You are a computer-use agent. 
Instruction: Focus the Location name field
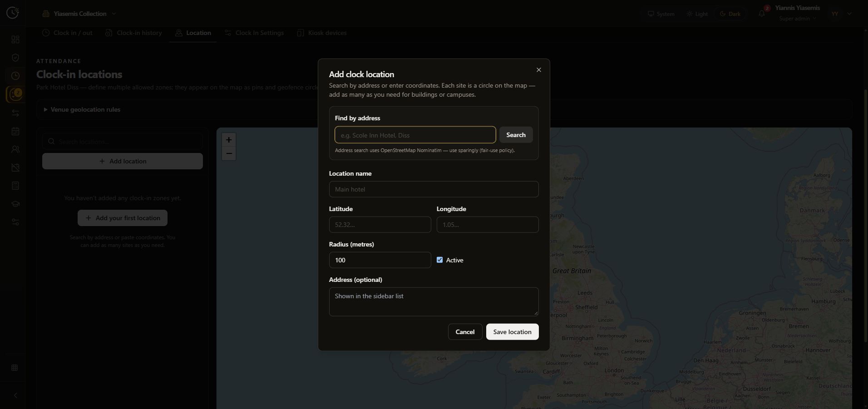[434, 189]
